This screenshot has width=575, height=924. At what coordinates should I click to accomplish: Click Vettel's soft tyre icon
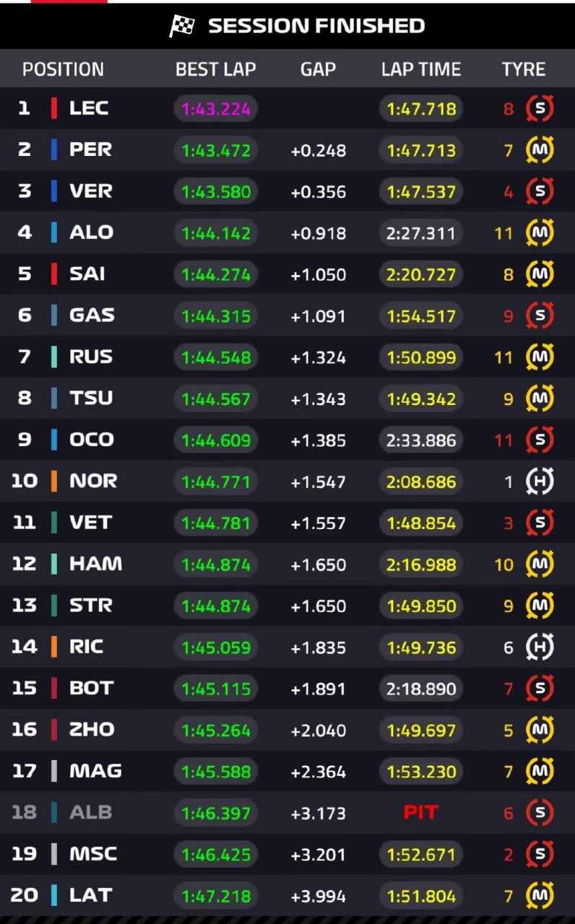pyautogui.click(x=540, y=523)
